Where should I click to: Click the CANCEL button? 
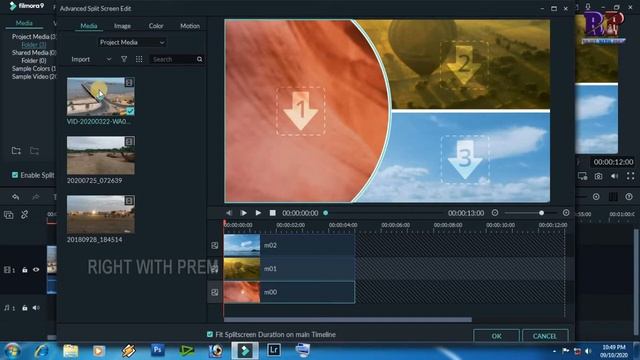coord(545,336)
